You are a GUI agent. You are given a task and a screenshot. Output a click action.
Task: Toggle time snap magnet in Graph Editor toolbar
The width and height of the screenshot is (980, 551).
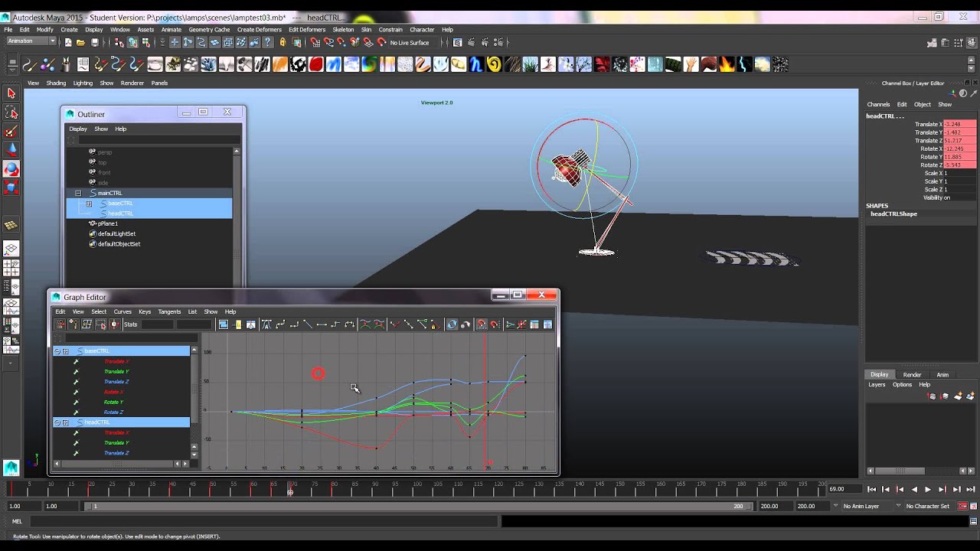point(482,324)
